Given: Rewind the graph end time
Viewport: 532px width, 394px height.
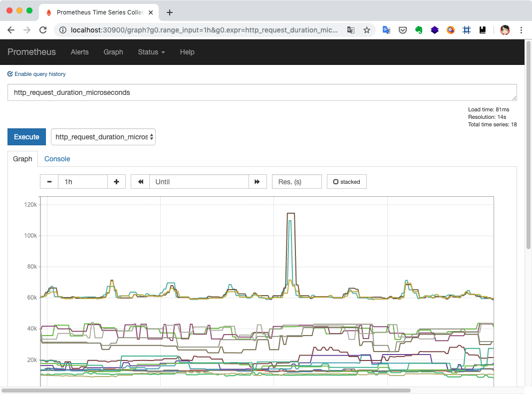Looking at the screenshot, I should 140,182.
